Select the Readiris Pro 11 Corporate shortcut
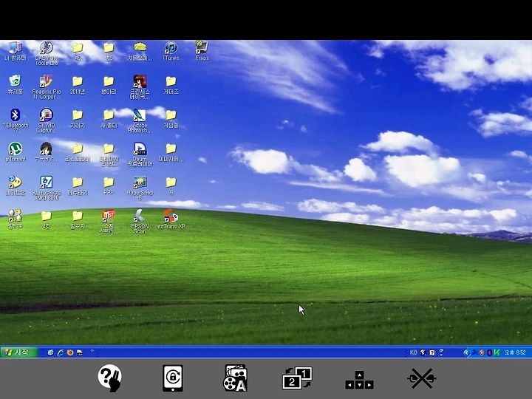 pyautogui.click(x=47, y=87)
